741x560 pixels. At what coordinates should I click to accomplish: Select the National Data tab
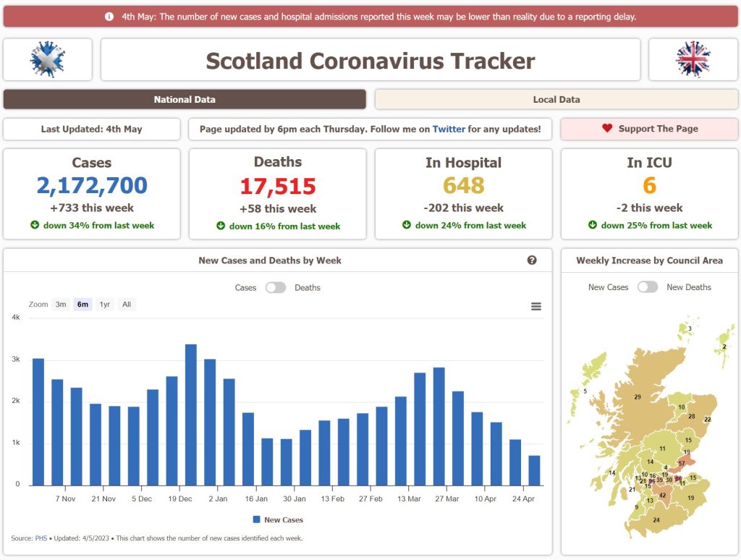pyautogui.click(x=185, y=99)
